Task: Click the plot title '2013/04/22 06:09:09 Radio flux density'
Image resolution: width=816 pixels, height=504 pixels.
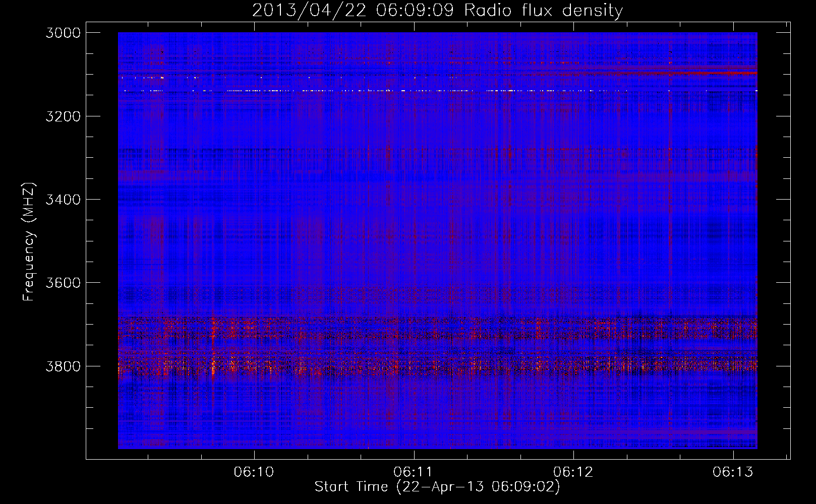Action: 437,10
